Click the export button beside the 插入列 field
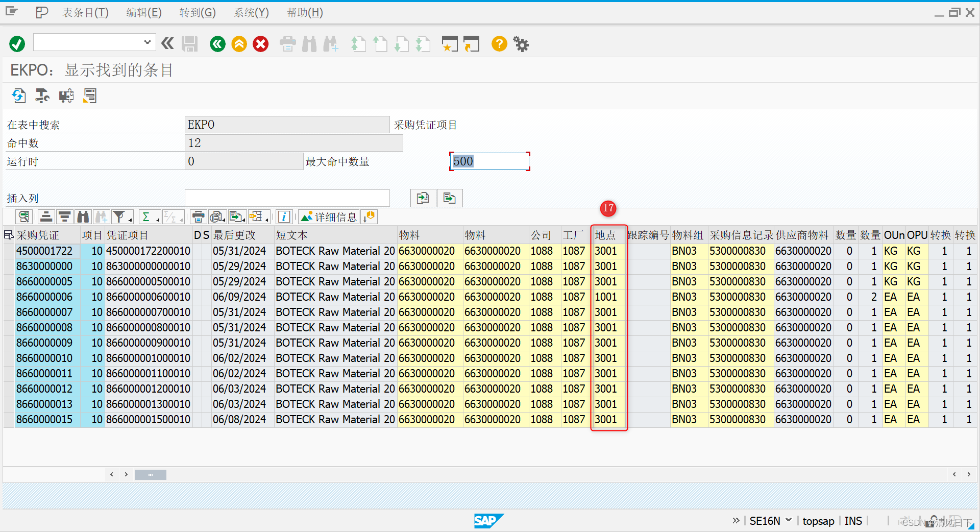The height and width of the screenshot is (532, 980). (423, 198)
